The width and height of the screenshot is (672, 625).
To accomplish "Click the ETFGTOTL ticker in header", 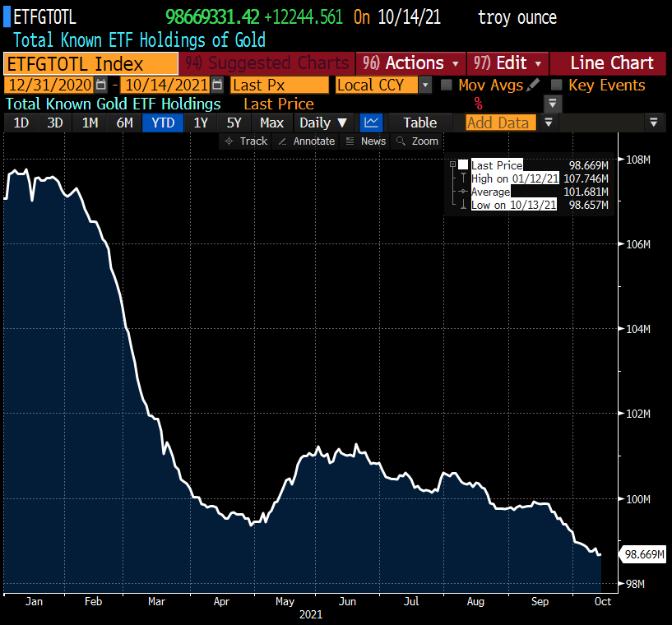I will tap(44, 17).
